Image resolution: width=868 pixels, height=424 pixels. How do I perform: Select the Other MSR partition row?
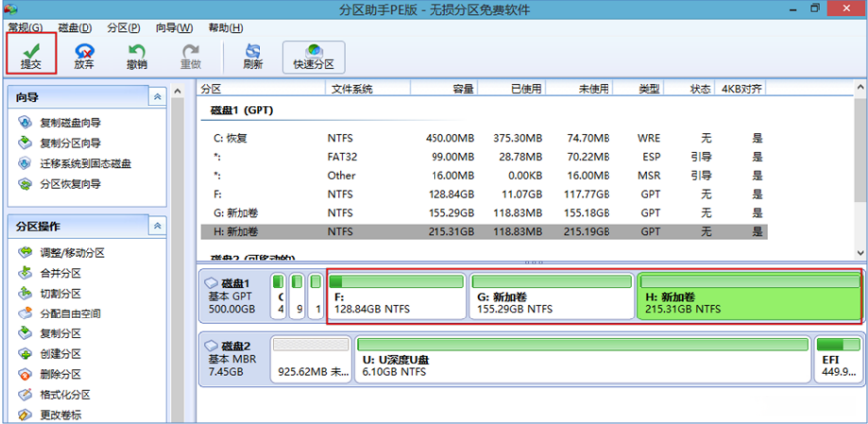pyautogui.click(x=484, y=176)
